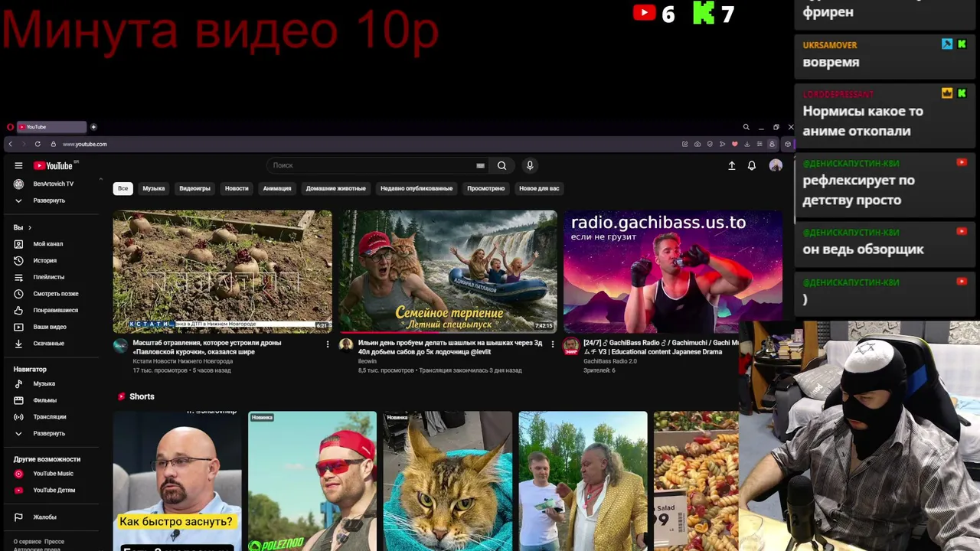The width and height of the screenshot is (980, 551).
Task: Open Смотреть позже list
Action: coord(56,294)
